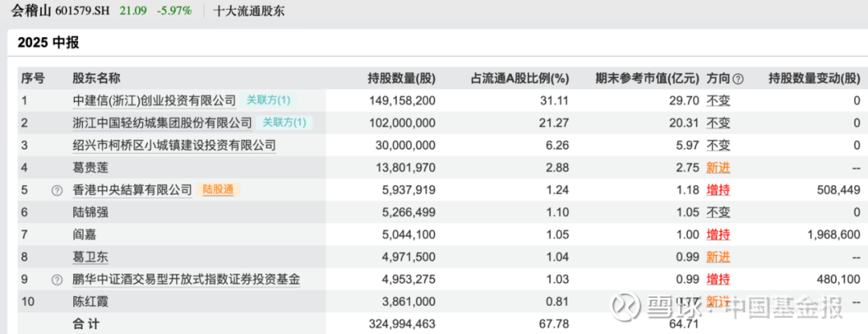
Task: Click the 占流通A股比例(%) column header
Action: click(520, 79)
